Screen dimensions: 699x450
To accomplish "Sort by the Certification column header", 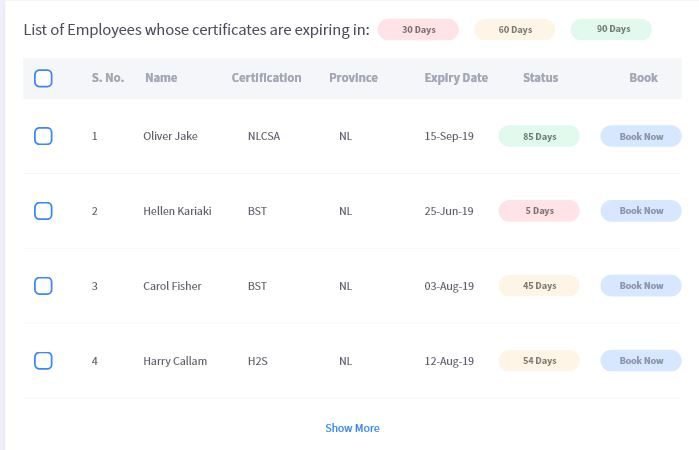I will pos(266,78).
